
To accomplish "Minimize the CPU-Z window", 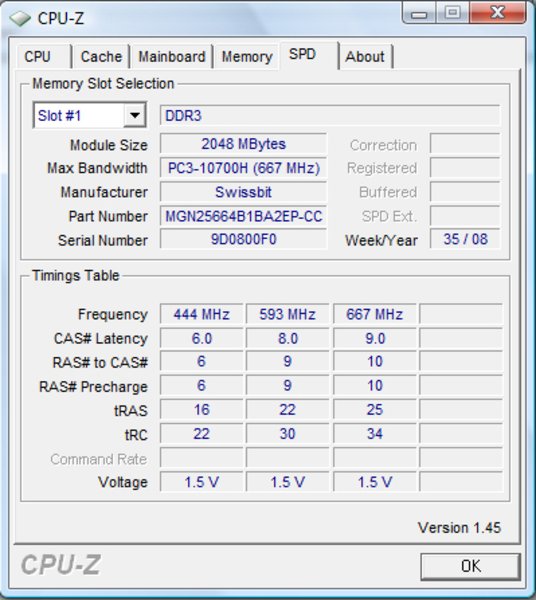I will point(419,14).
